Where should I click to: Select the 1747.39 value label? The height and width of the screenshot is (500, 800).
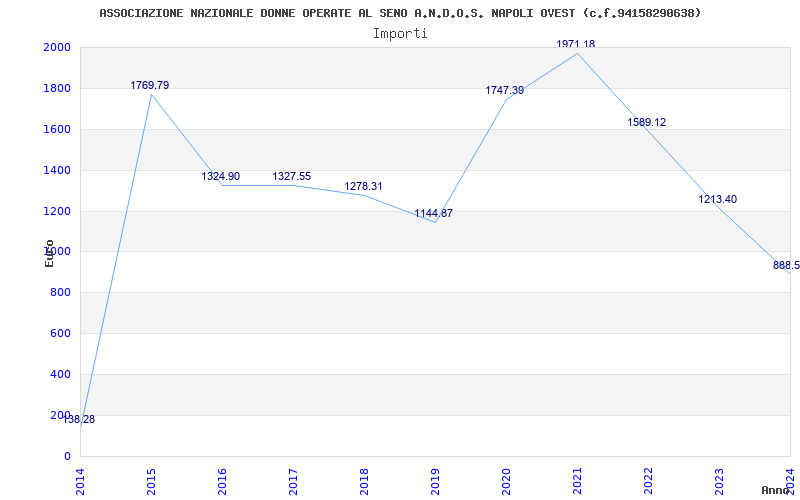coord(505,91)
